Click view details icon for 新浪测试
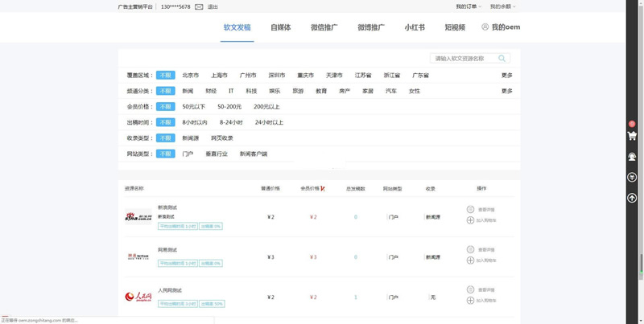 click(x=471, y=209)
